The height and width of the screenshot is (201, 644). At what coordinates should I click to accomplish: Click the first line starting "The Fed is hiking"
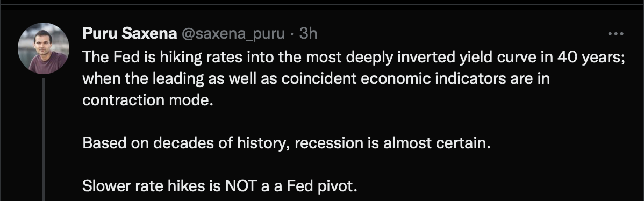[354, 57]
